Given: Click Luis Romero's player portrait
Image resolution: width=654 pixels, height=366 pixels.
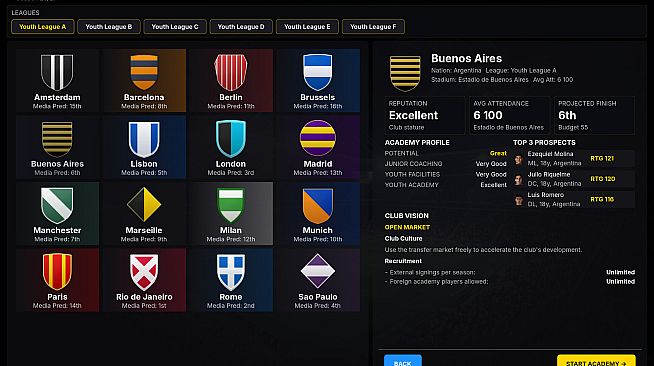Looking at the screenshot, I should tap(519, 201).
